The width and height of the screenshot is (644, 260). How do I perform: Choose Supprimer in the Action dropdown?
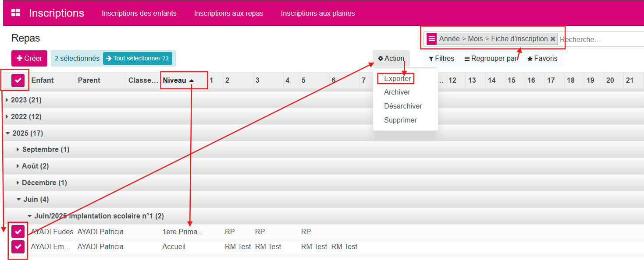tap(400, 120)
